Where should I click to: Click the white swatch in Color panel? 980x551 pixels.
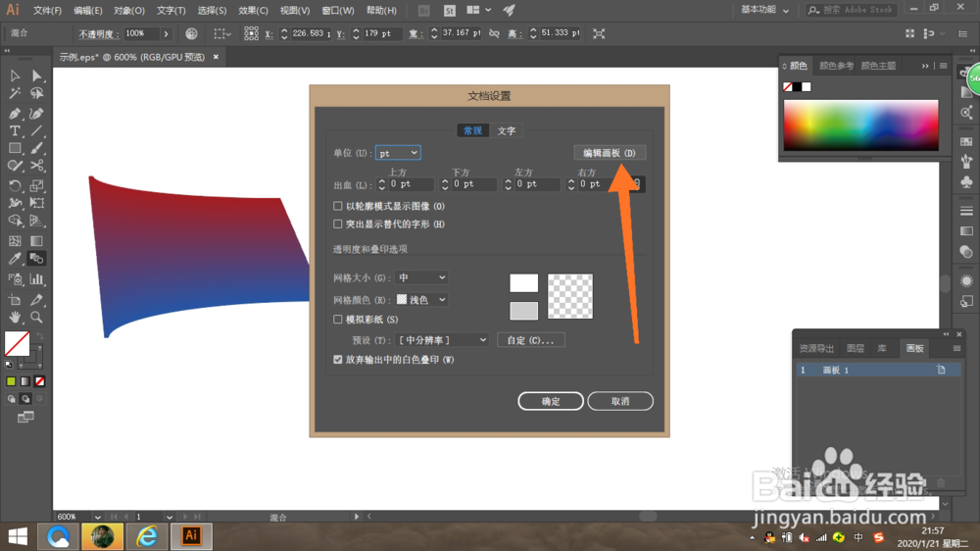click(x=807, y=87)
